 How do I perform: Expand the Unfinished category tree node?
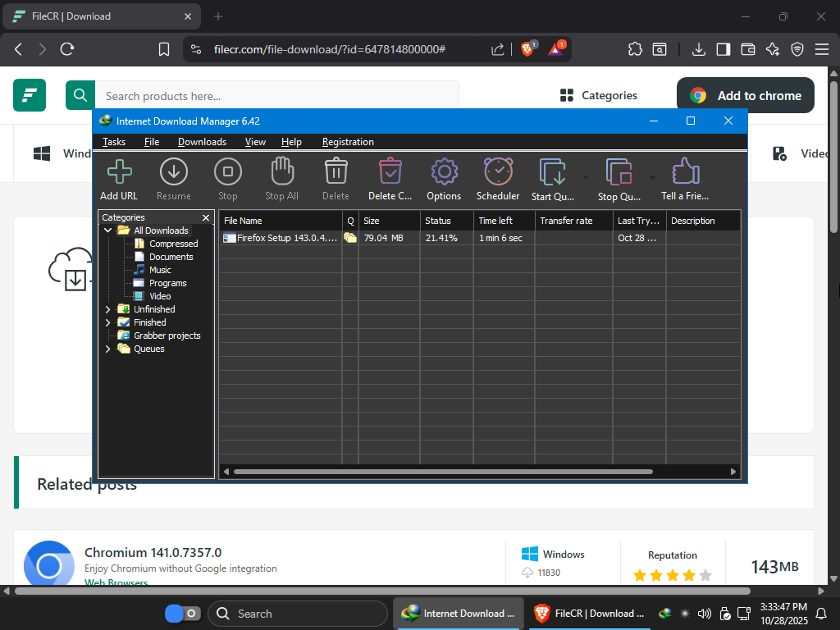click(108, 309)
